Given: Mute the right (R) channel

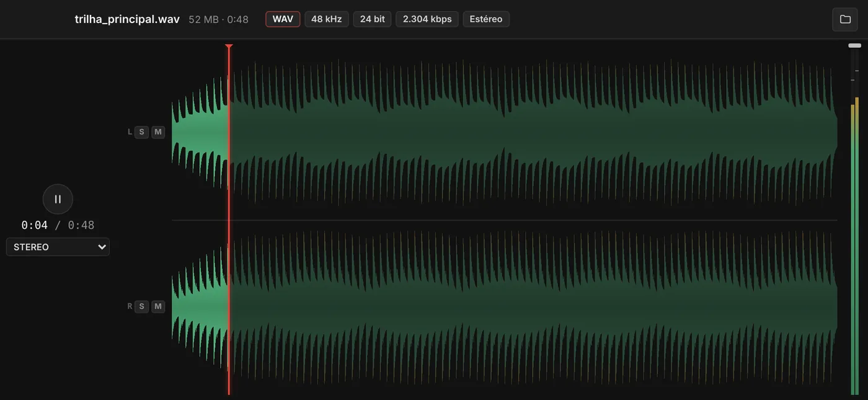Looking at the screenshot, I should click(158, 306).
